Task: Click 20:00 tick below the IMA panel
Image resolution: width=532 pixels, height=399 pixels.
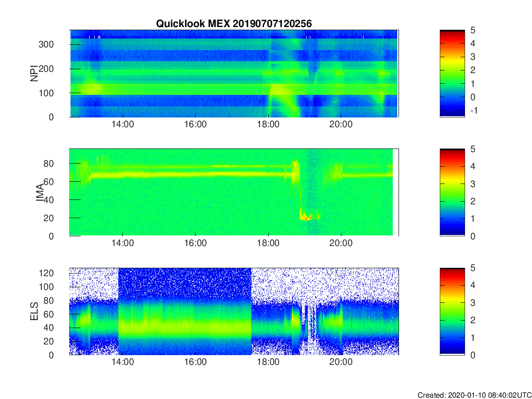Action: pos(341,243)
